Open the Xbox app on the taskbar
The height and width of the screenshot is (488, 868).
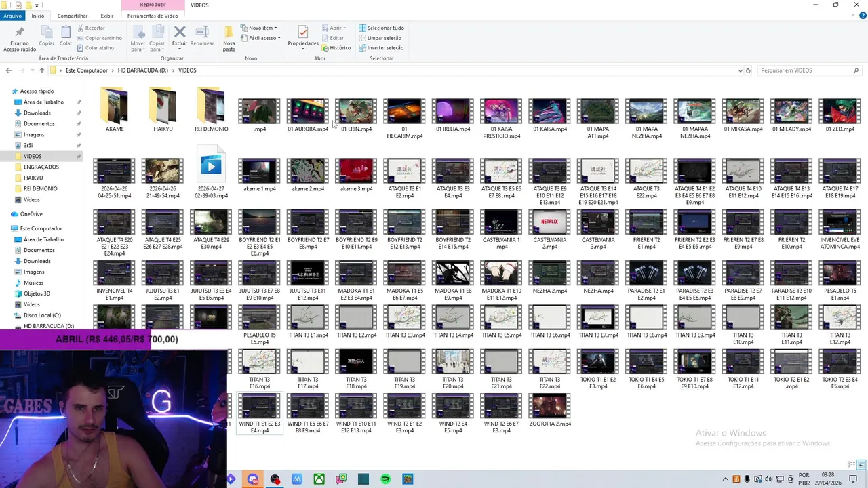pyautogui.click(x=319, y=479)
